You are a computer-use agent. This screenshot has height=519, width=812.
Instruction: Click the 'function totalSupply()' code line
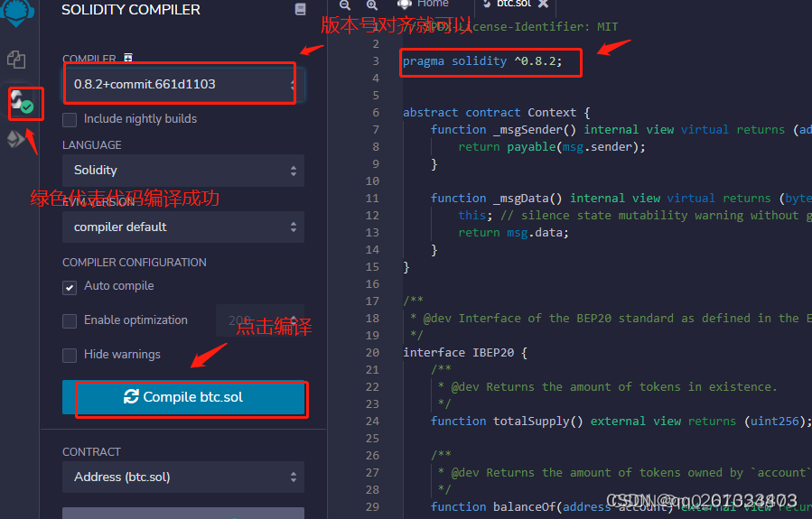621,422
